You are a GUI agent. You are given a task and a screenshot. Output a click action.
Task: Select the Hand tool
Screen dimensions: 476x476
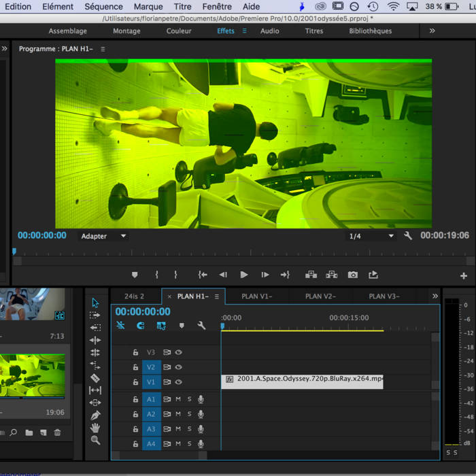(95, 428)
